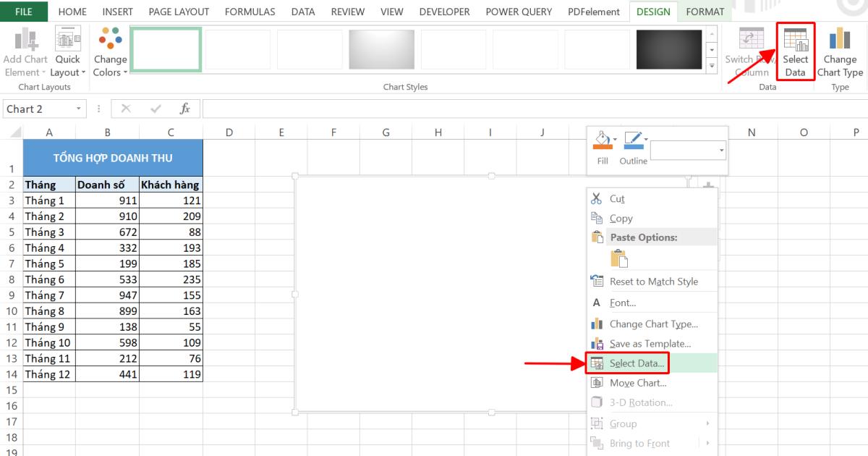
Task: Click the Switch Row/Column icon
Action: 750,51
